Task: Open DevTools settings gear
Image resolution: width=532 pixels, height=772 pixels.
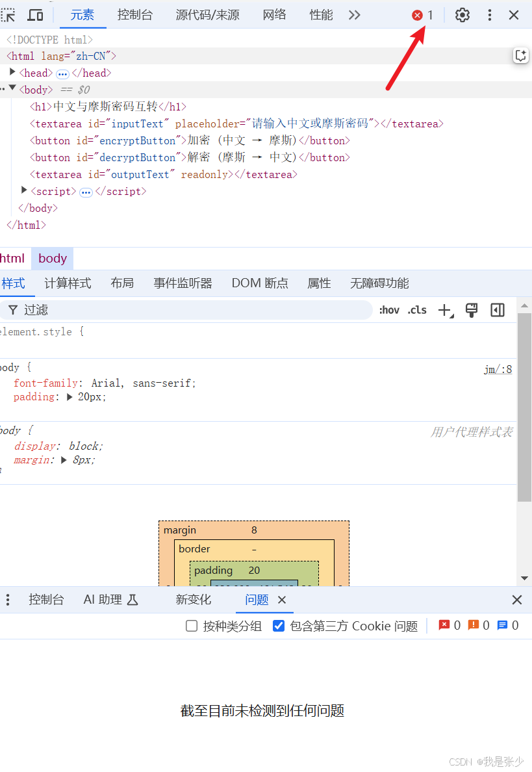Action: pyautogui.click(x=462, y=15)
